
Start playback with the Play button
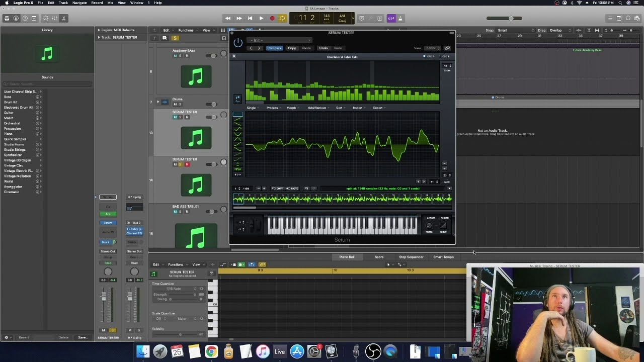261,18
